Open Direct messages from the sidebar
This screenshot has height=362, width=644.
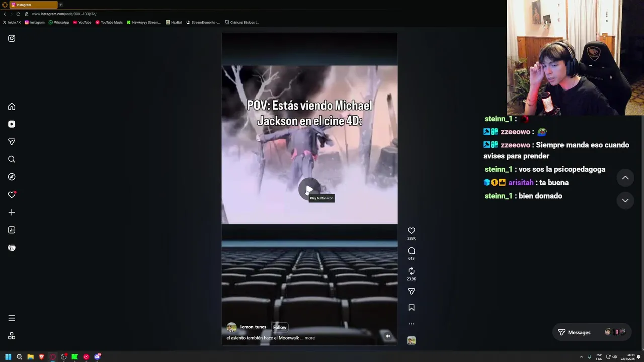click(12, 142)
